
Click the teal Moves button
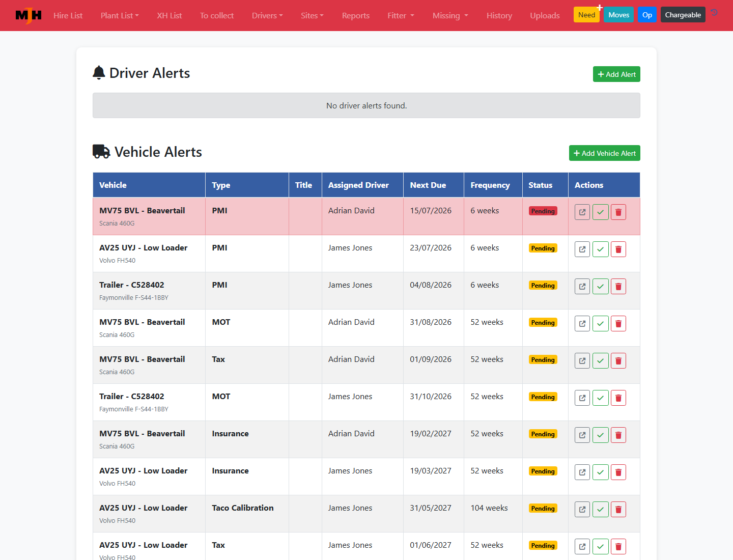pos(619,15)
